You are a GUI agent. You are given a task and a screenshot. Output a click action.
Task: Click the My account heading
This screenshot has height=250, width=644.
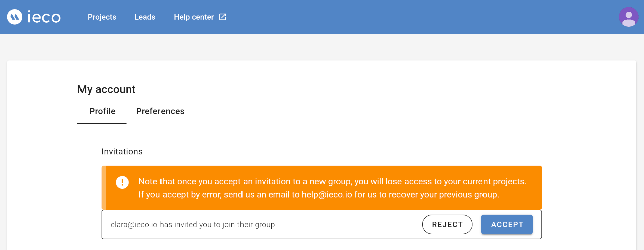[106, 90]
